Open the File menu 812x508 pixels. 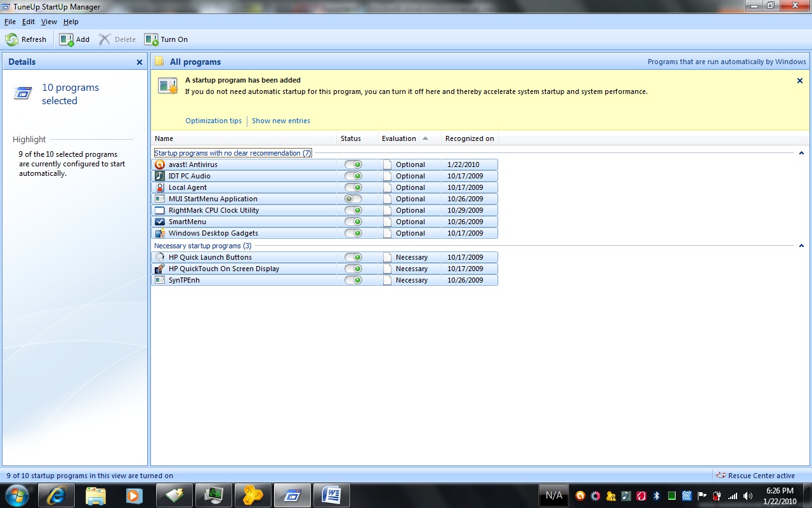click(10, 22)
